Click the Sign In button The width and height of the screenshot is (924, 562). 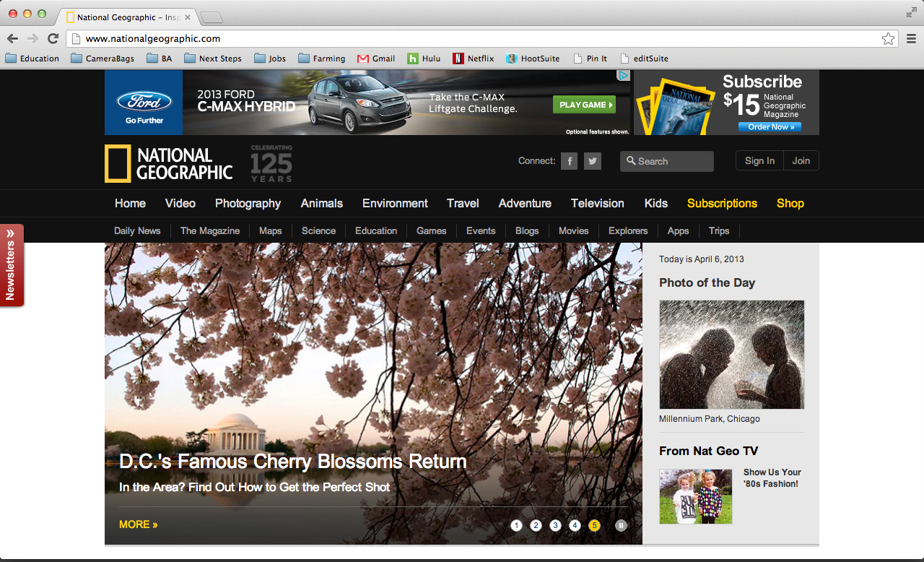pyautogui.click(x=759, y=161)
